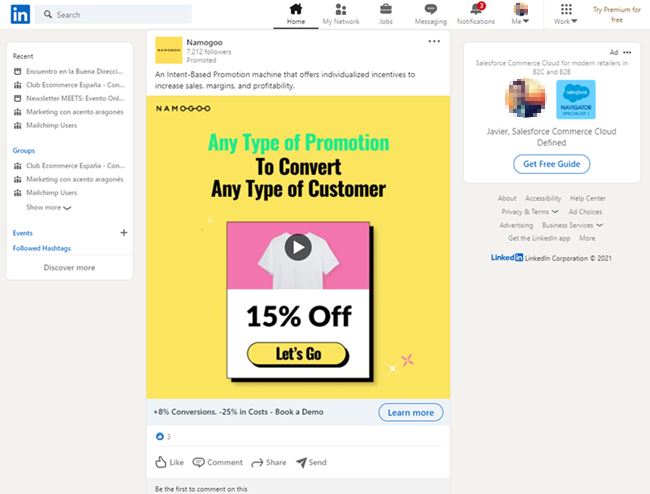
Task: Play the Namogoo promotion video
Action: coord(298,247)
